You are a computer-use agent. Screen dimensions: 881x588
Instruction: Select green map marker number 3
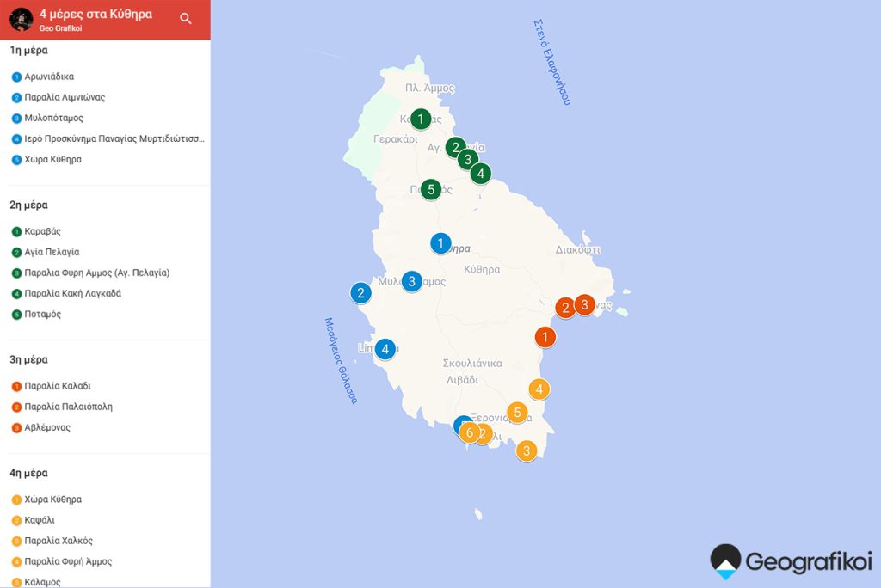[467, 160]
